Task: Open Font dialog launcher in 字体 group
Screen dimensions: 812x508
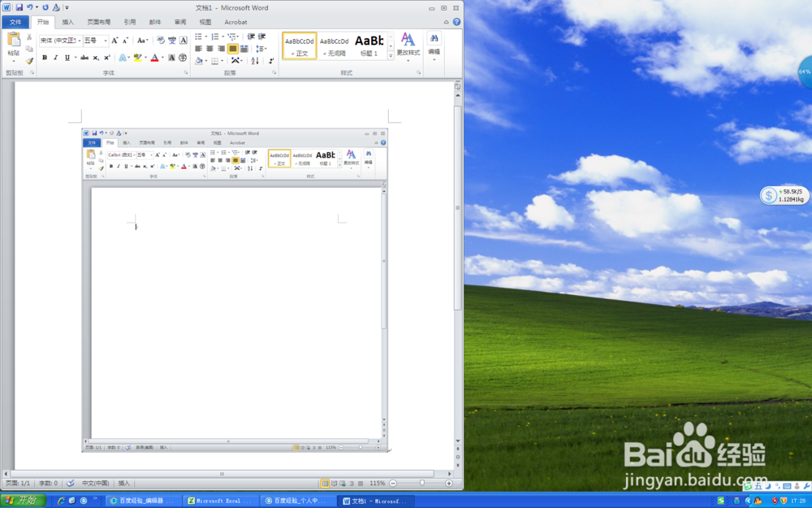Action: pyautogui.click(x=185, y=73)
